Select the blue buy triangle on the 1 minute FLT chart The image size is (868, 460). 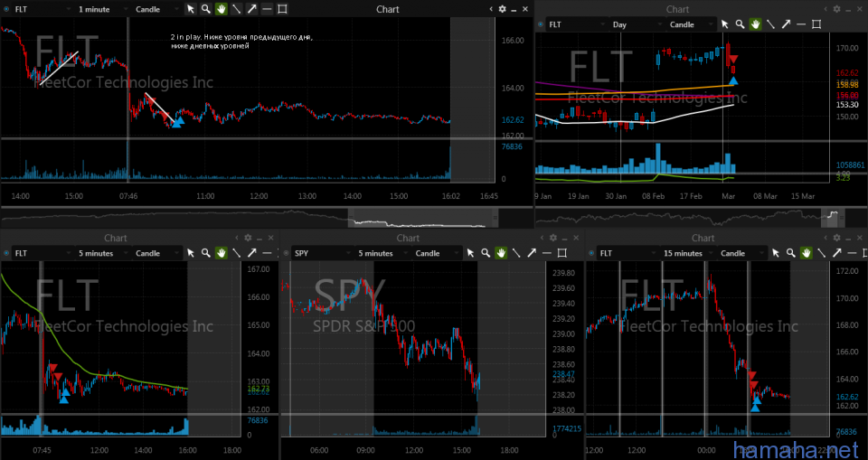pos(176,123)
